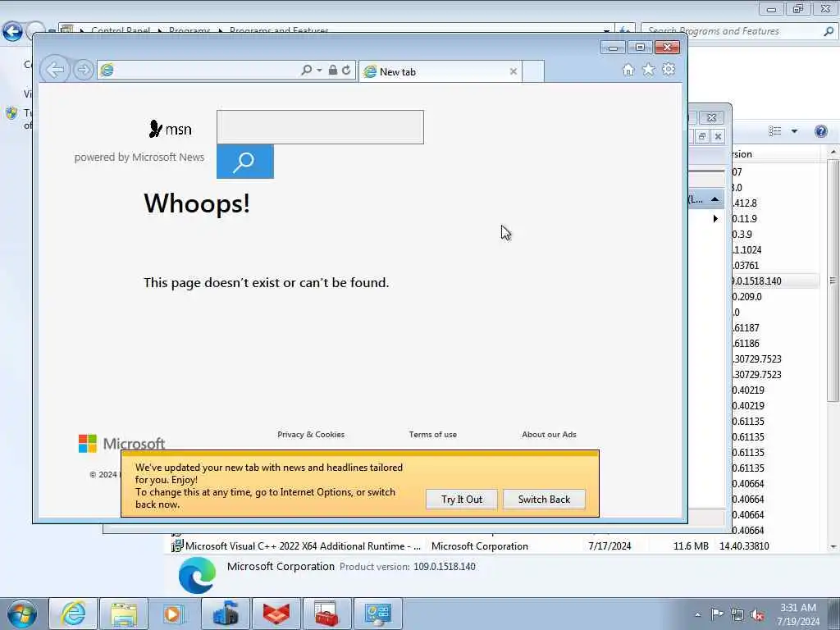Expand the submenu right-pointing arrow
The width and height of the screenshot is (840, 630).
coord(715,218)
